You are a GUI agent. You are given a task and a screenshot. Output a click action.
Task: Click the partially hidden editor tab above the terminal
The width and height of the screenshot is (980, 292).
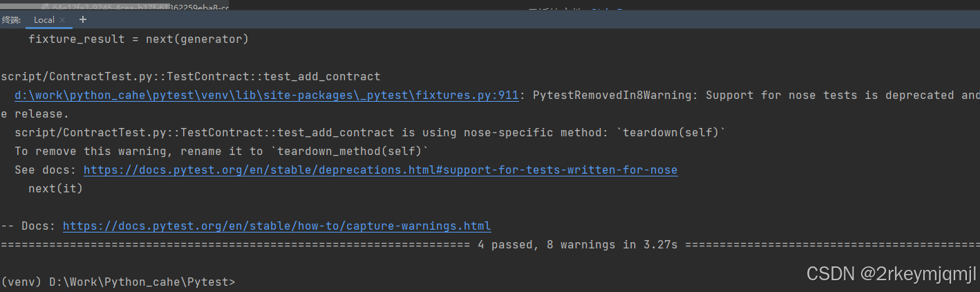[x=138, y=5]
